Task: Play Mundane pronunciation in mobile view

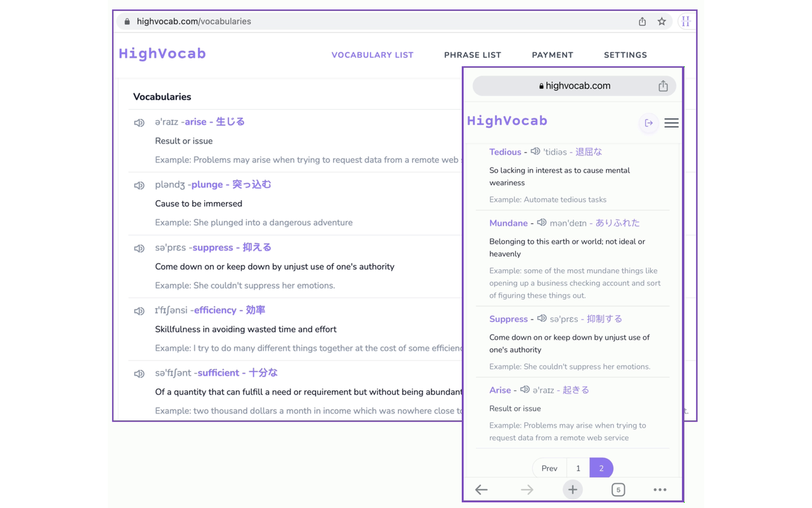Action: (542, 223)
